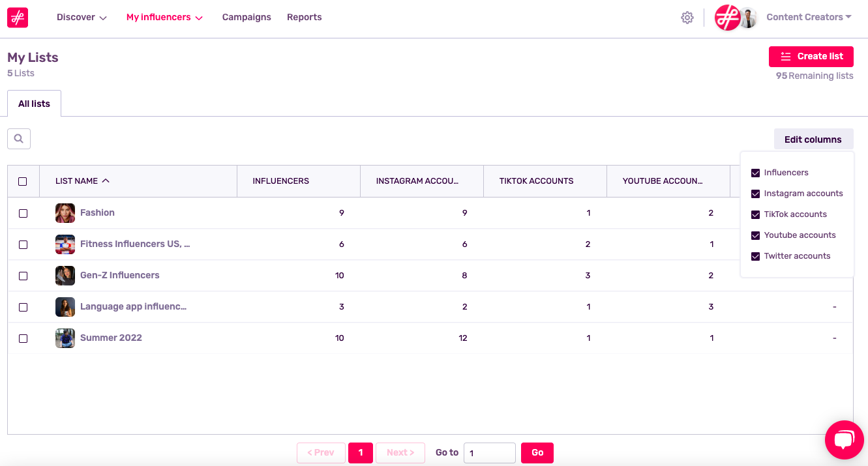Disable the Youtube accounts column checkbox
Viewport: 868px width, 466px height.
755,235
